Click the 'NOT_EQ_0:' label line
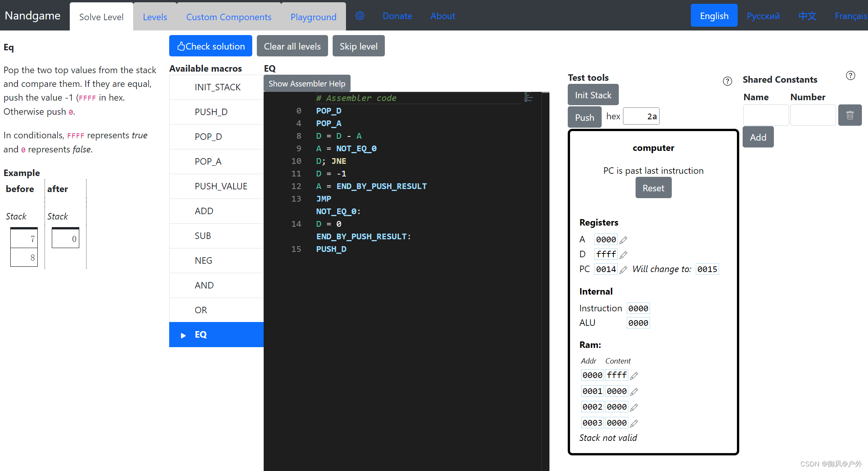Viewport: 868px width, 471px height. 338,211
